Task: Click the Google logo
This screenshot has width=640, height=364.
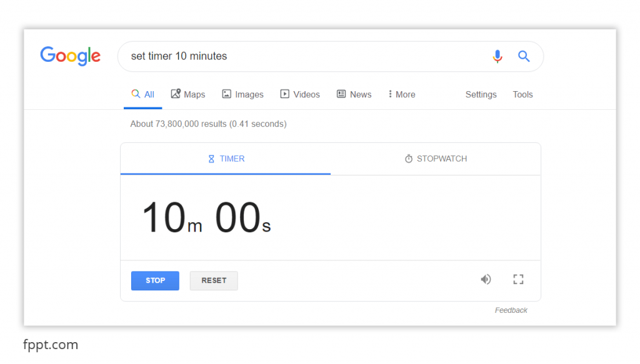Action: (x=70, y=56)
